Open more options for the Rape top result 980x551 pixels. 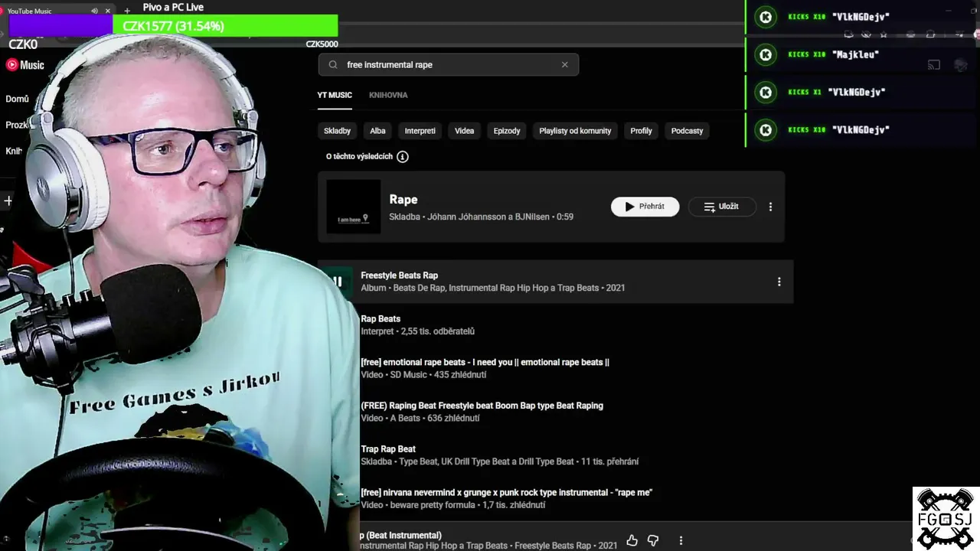pyautogui.click(x=770, y=207)
